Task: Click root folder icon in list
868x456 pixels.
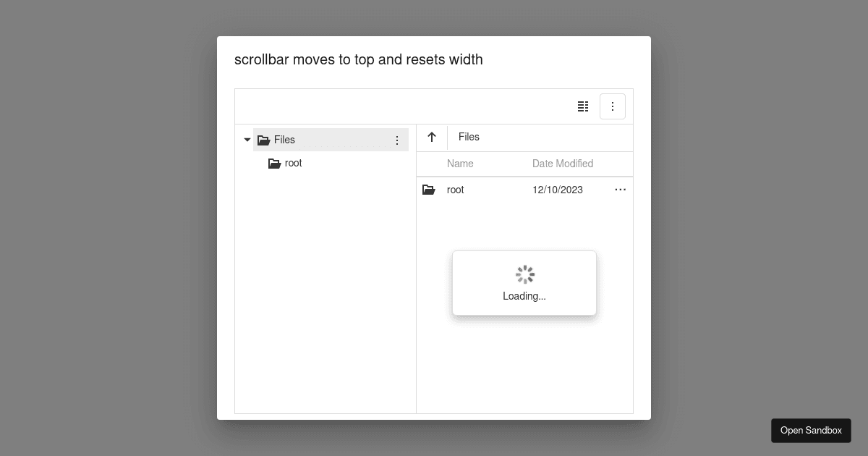Action: point(429,190)
